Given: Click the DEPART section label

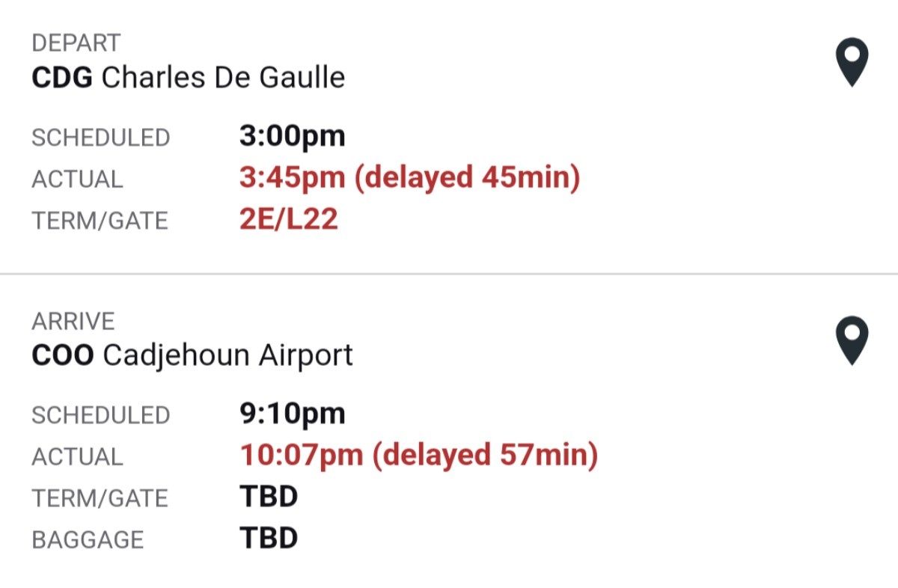Looking at the screenshot, I should click(76, 43).
